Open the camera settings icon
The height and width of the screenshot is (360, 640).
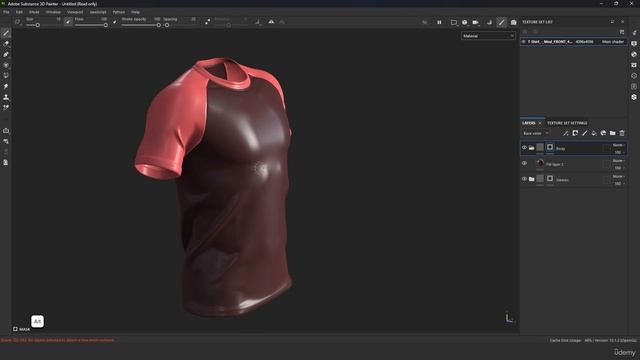point(476,22)
